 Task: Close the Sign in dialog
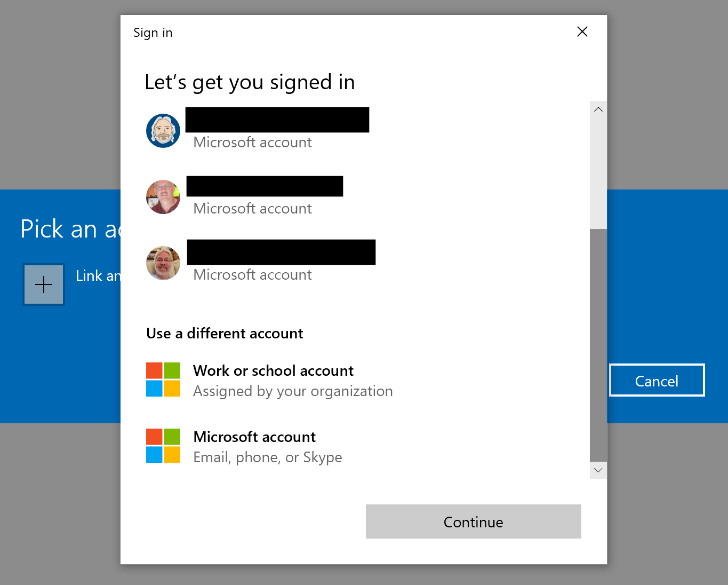[582, 32]
